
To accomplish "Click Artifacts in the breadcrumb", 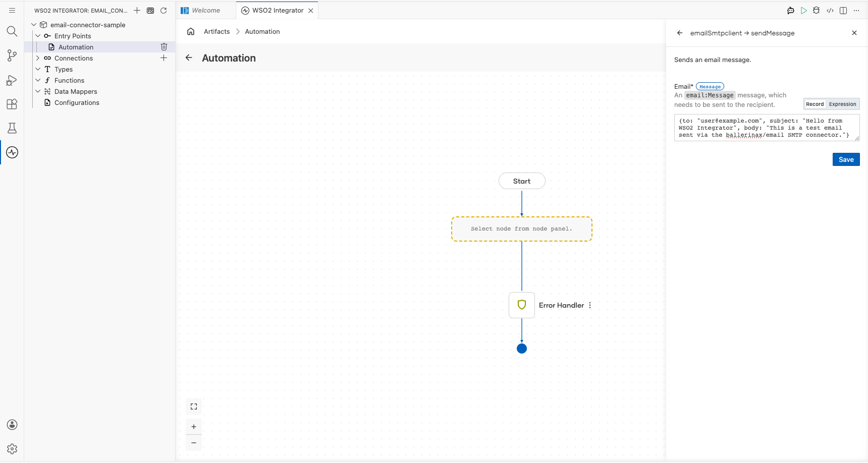I will pyautogui.click(x=216, y=31).
